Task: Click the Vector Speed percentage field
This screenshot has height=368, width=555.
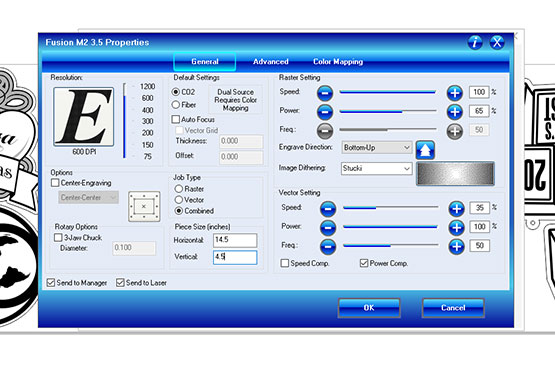Action: click(480, 208)
